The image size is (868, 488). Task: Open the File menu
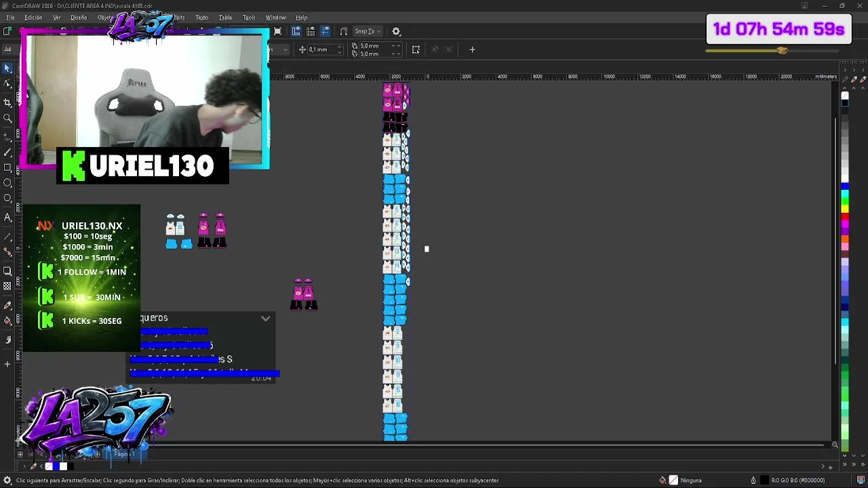(10, 18)
